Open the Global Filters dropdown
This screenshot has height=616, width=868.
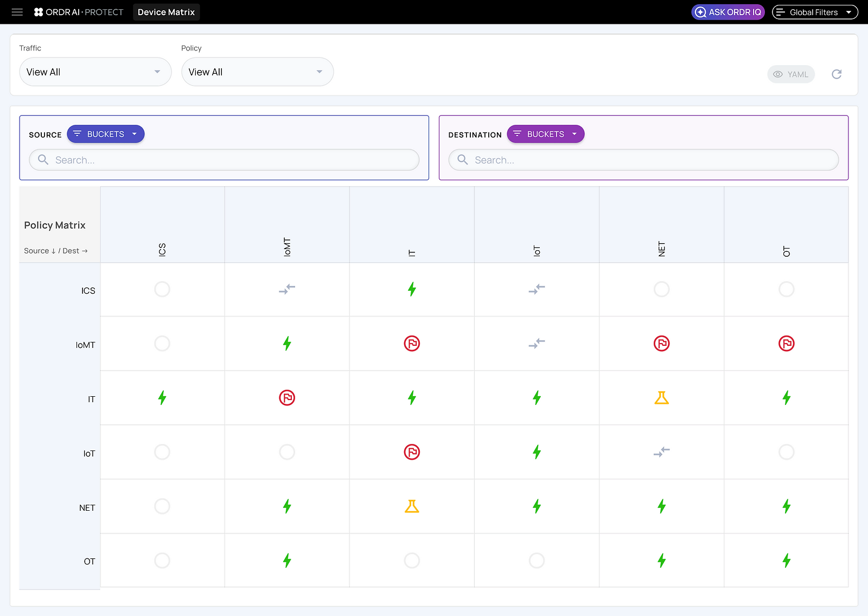point(815,12)
